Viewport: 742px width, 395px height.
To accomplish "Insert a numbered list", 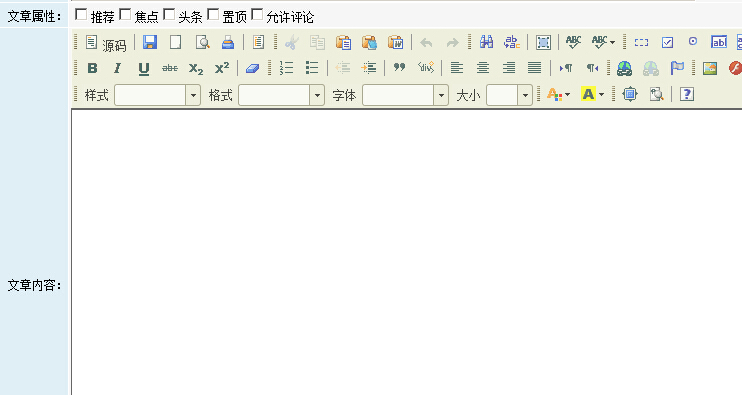I will 286,68.
